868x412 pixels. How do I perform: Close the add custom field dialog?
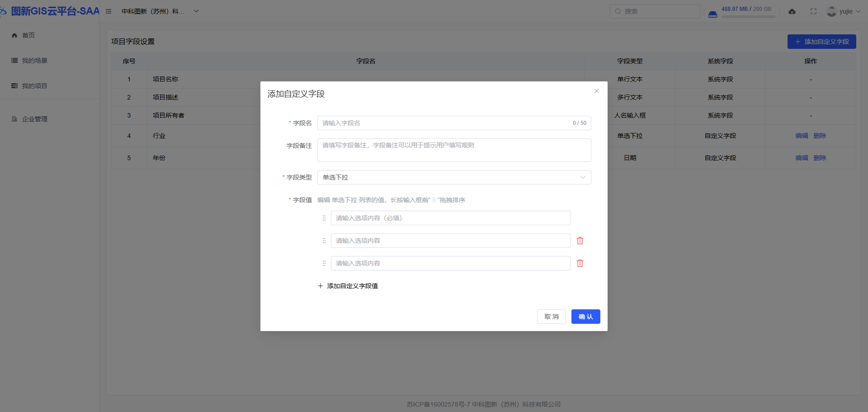pos(597,91)
